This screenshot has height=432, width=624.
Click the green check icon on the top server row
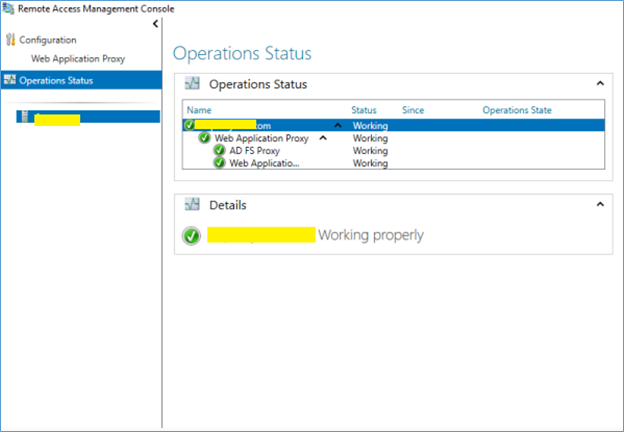pos(189,125)
